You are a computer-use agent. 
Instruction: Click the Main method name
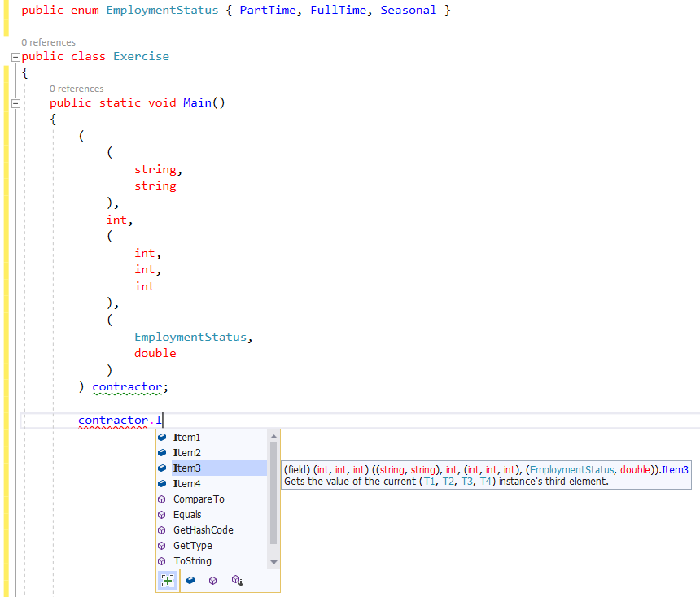click(197, 103)
